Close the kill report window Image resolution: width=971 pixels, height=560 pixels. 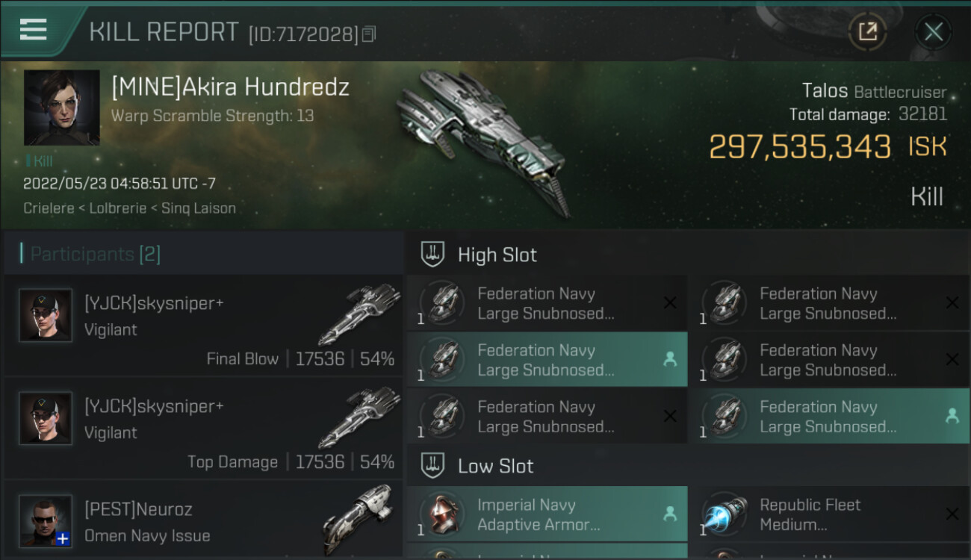tap(933, 31)
